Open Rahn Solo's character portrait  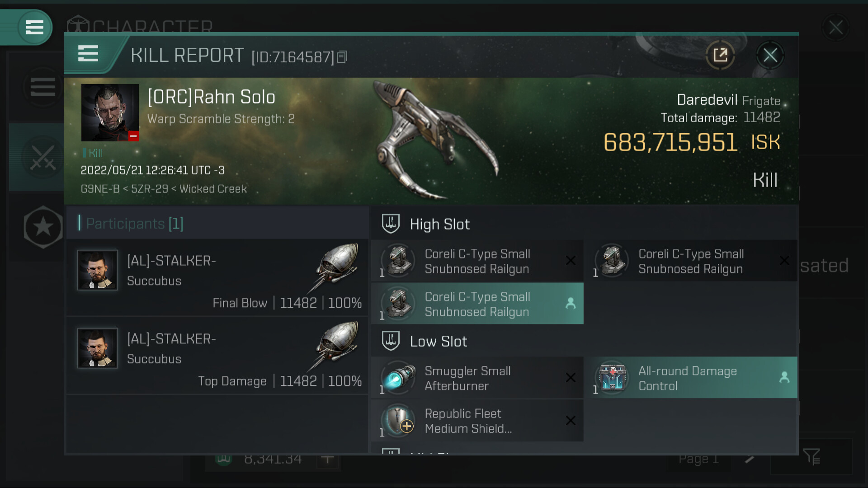click(110, 113)
